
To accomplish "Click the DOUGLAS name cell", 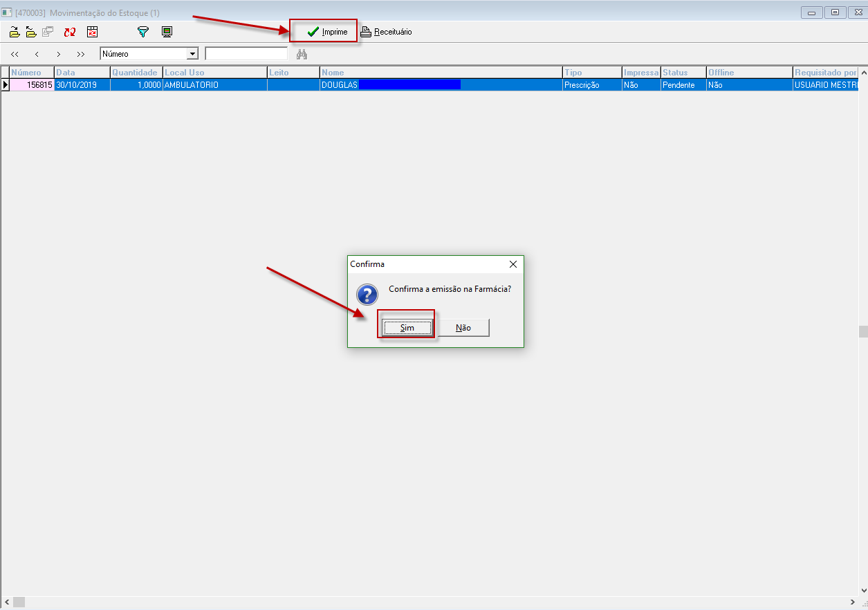I will coord(441,85).
